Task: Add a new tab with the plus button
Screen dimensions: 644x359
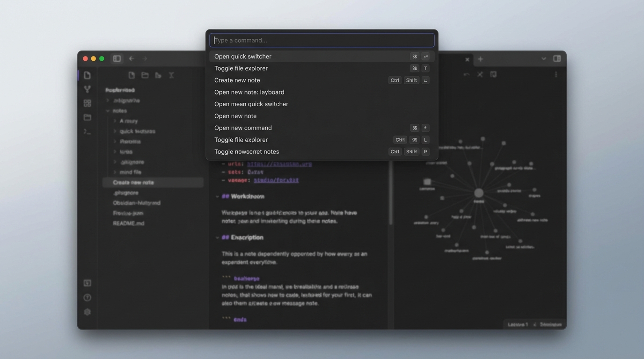Action: [x=480, y=59]
